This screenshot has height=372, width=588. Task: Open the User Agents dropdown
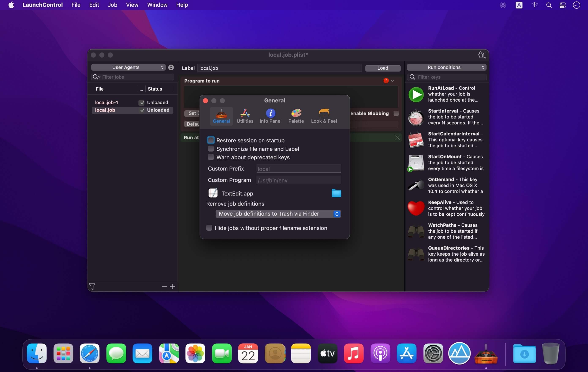128,68
